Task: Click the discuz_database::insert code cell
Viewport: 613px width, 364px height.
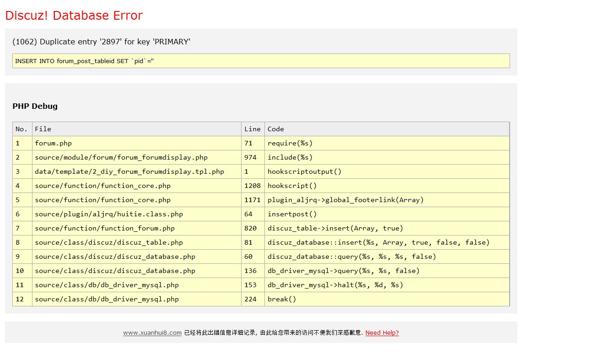Action: (x=387, y=242)
